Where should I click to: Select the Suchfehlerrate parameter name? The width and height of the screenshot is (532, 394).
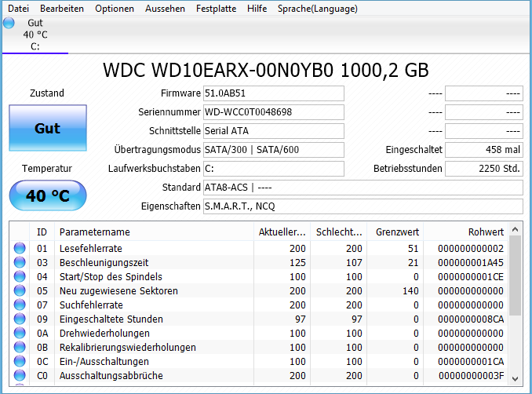(91, 305)
